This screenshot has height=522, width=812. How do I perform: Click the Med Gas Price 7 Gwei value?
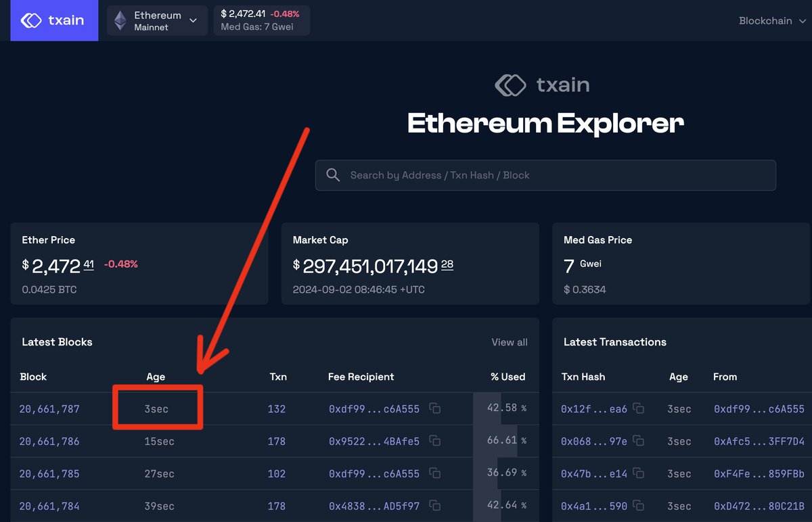[583, 266]
